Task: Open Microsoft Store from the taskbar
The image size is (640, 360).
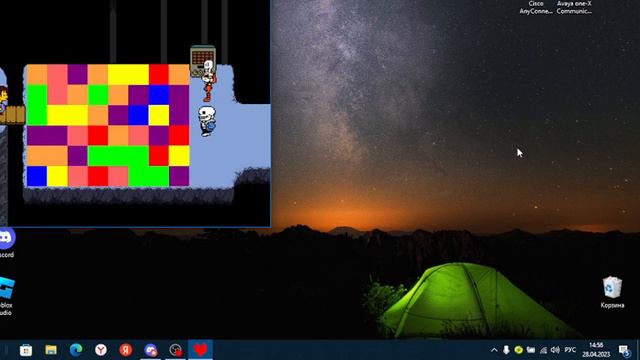Action: [x=26, y=350]
